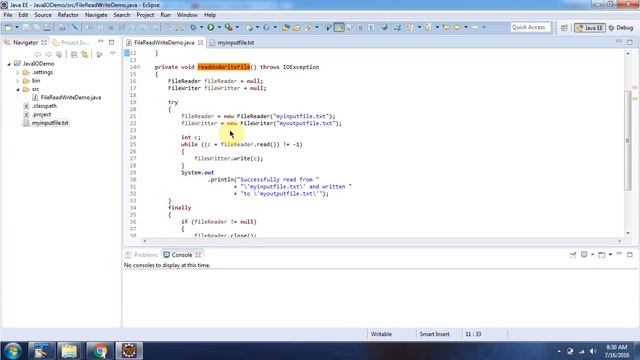Click the Navigator Forward arrow icon
The height and width of the screenshot is (360, 640).
(x=49, y=54)
